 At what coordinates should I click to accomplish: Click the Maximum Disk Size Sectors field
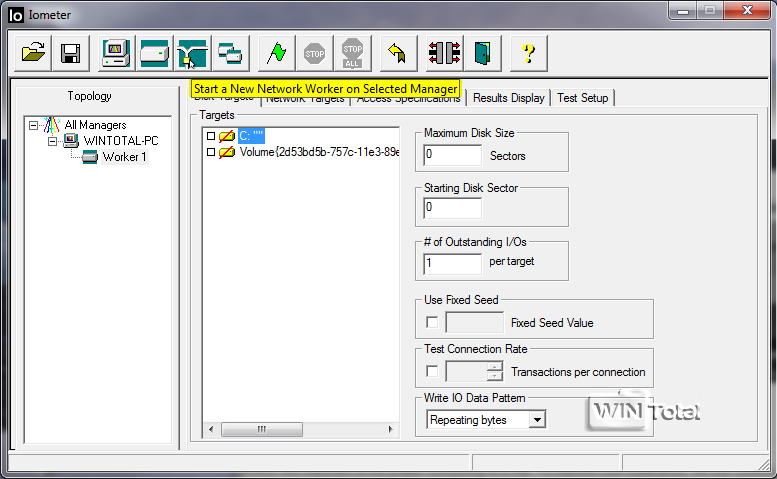coord(452,155)
